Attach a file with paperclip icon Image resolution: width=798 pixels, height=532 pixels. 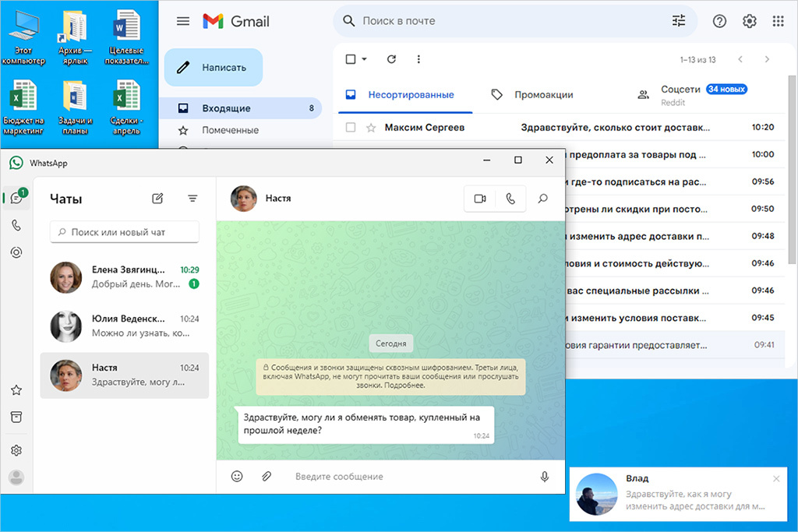pos(267,476)
